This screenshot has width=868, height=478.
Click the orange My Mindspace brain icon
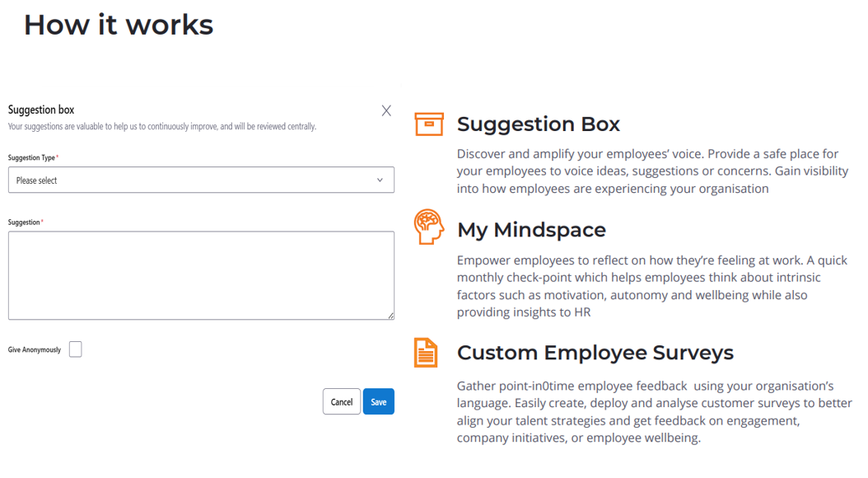click(429, 227)
